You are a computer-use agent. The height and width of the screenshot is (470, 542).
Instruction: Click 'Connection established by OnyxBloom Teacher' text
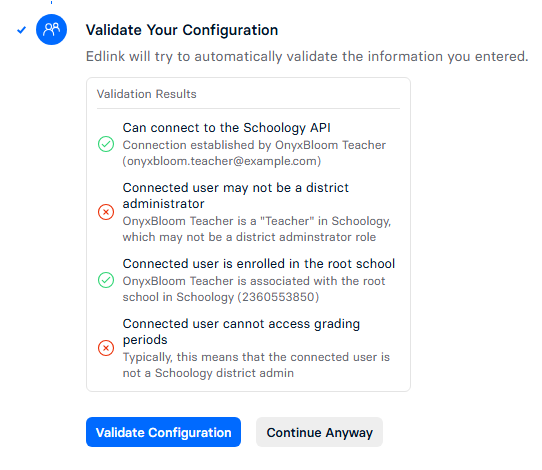coord(254,145)
